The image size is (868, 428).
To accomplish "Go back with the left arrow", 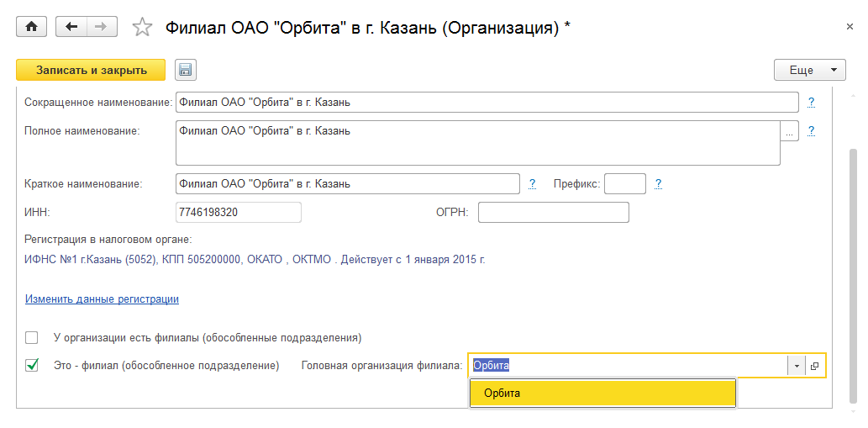I will click(71, 27).
